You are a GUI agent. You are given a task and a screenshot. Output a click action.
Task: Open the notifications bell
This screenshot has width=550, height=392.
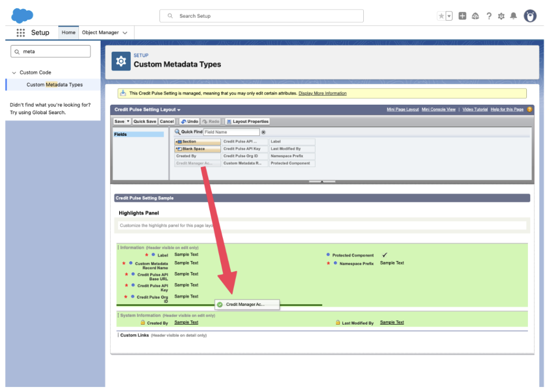[513, 16]
